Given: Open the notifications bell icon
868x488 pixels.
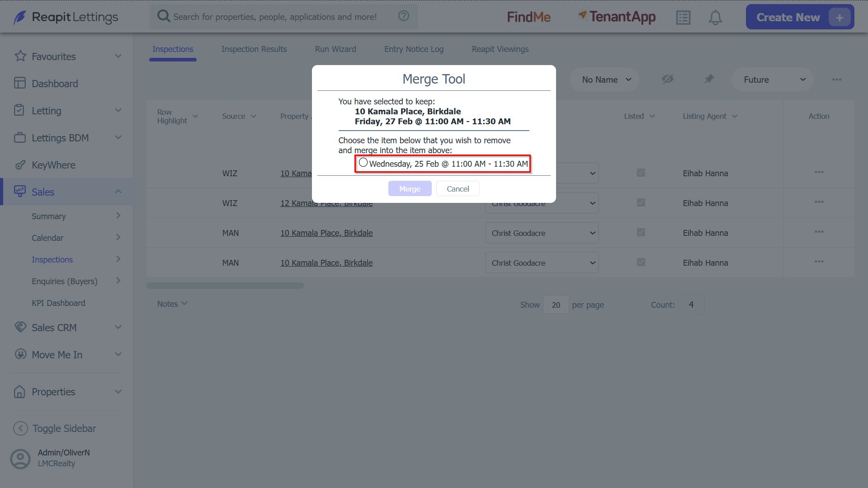Looking at the screenshot, I should coord(715,18).
